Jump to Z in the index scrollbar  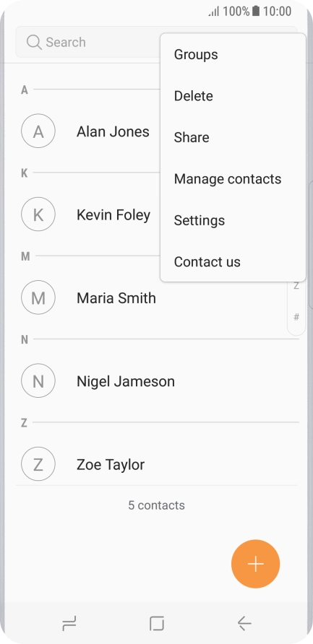coord(296,287)
